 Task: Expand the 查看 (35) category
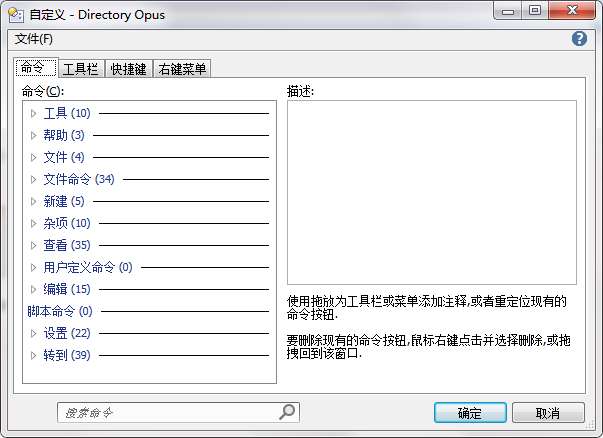pos(33,245)
